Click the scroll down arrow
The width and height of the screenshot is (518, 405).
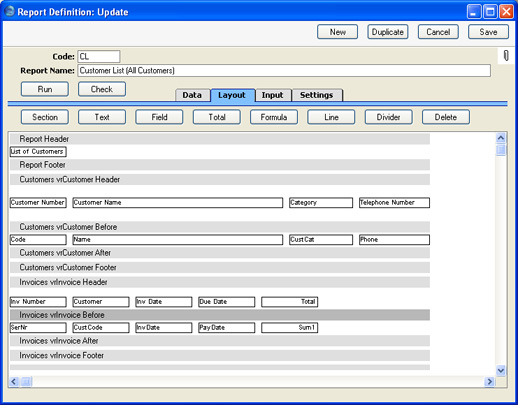pyautogui.click(x=501, y=370)
